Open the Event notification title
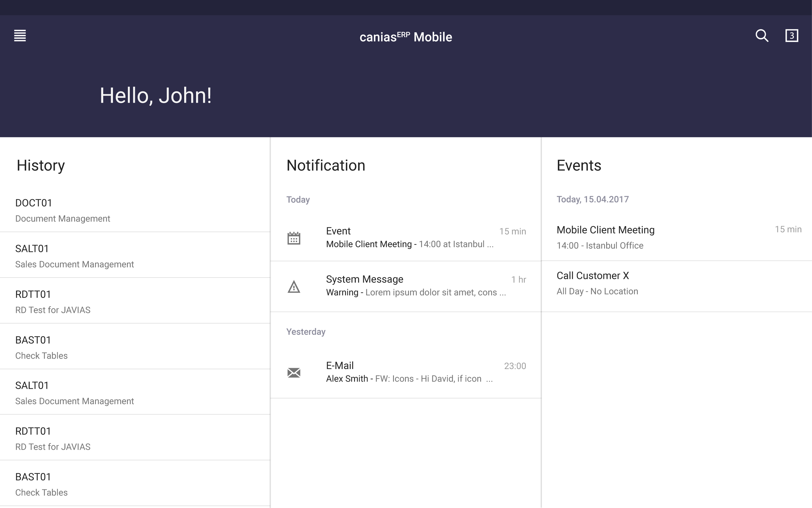812x508 pixels. 338,231
